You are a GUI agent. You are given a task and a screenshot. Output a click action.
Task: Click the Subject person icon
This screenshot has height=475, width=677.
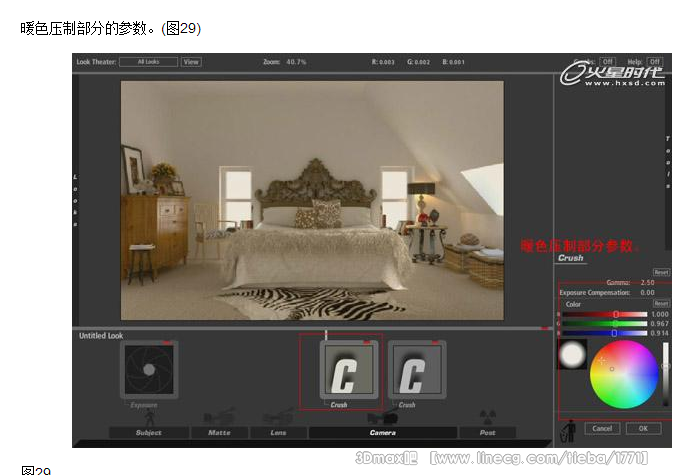tap(149, 418)
